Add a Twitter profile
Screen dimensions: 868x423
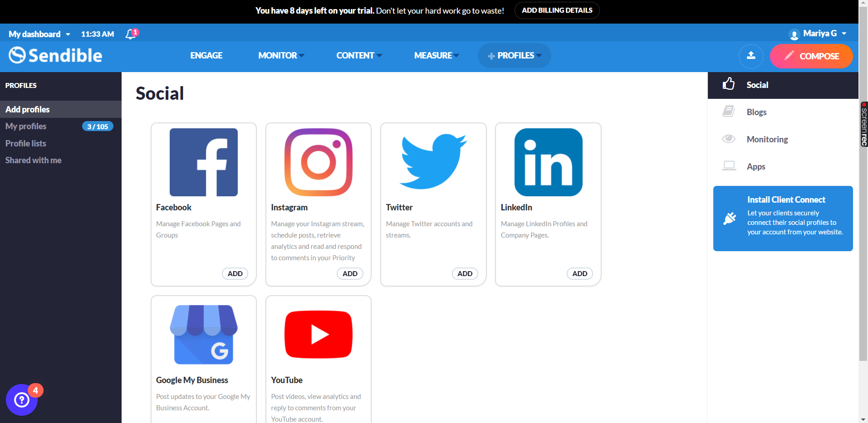pos(465,273)
